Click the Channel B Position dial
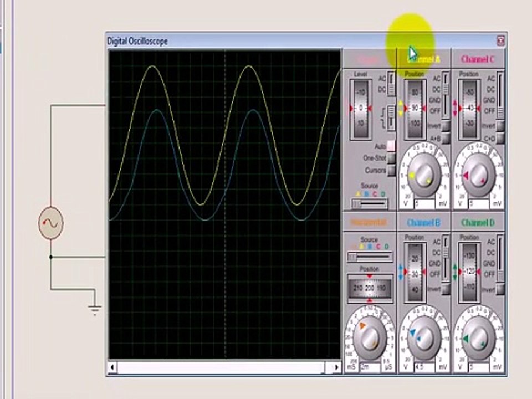Image resolution: width=532 pixels, height=399 pixels. click(x=415, y=273)
